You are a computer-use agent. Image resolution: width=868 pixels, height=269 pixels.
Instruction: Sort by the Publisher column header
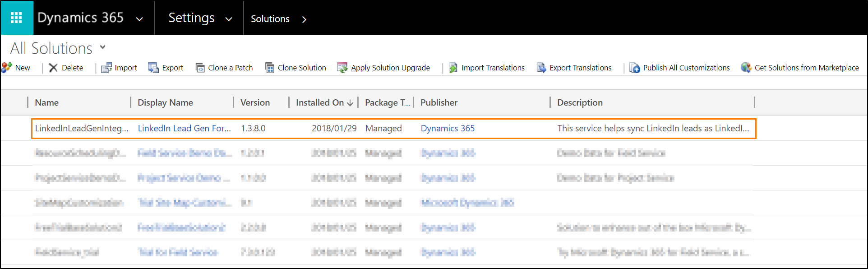pos(439,102)
